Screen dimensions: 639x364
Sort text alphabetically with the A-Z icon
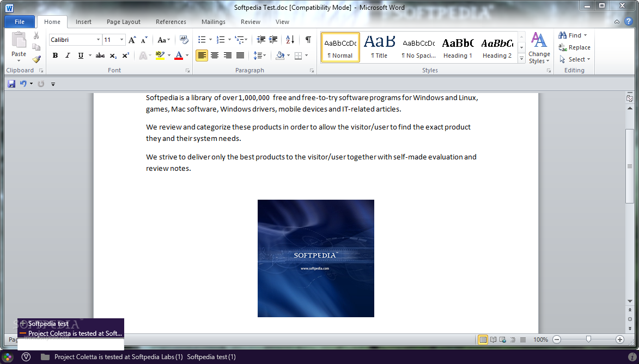point(290,40)
